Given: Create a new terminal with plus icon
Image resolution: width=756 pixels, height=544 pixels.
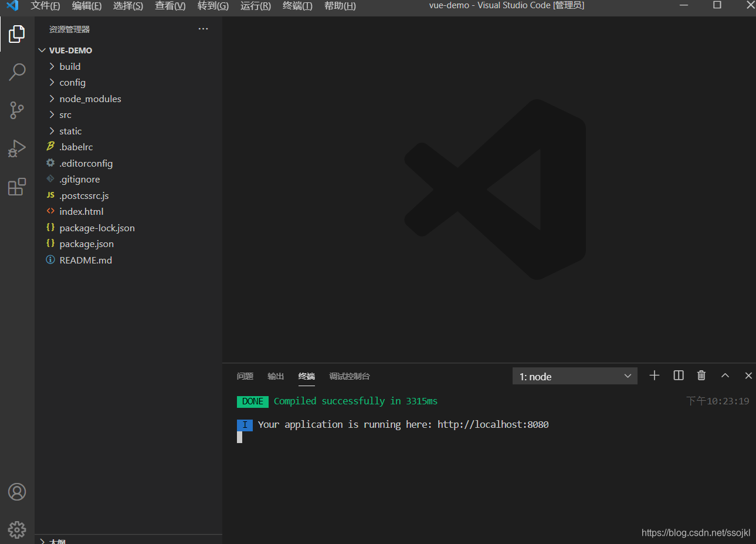Looking at the screenshot, I should pos(655,376).
